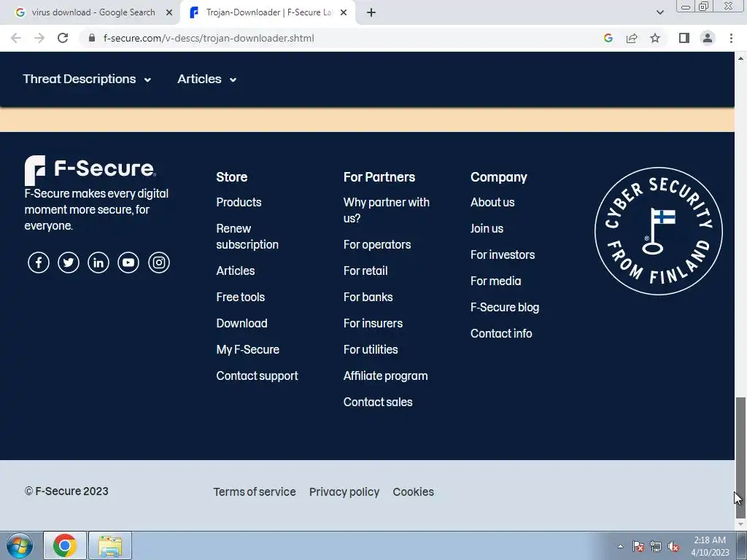Go back using browser back arrow
Image resolution: width=747 pixels, height=560 pixels.
pyautogui.click(x=16, y=38)
